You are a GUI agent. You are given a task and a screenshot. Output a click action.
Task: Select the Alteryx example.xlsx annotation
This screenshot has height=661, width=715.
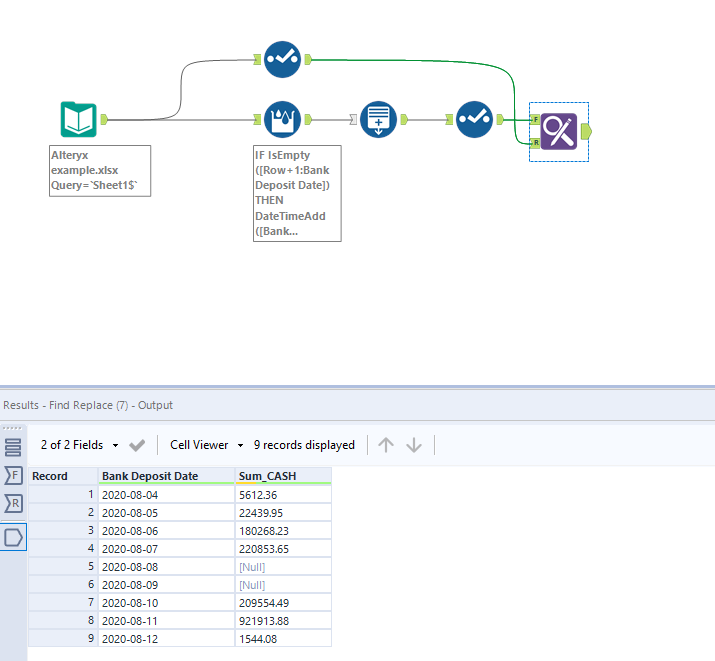pos(100,171)
